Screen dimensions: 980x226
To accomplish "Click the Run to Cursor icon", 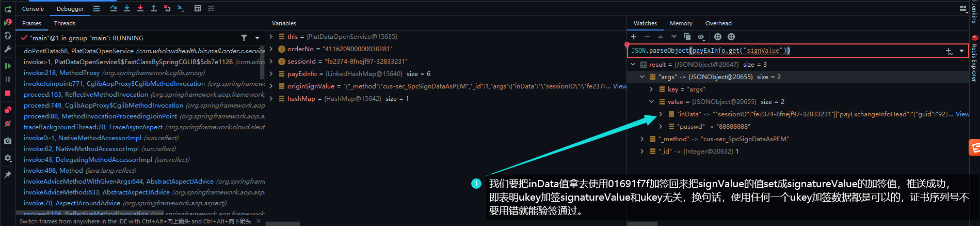I will pyautogui.click(x=181, y=8).
